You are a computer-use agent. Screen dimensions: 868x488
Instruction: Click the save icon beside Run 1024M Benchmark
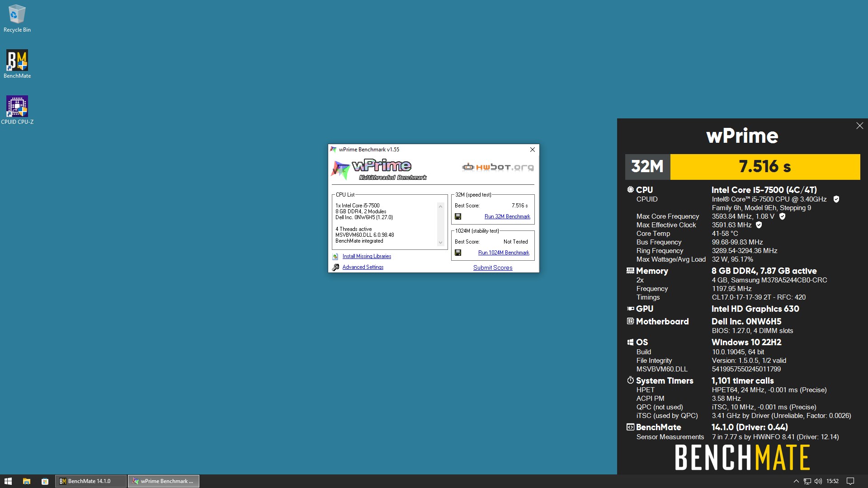(458, 253)
